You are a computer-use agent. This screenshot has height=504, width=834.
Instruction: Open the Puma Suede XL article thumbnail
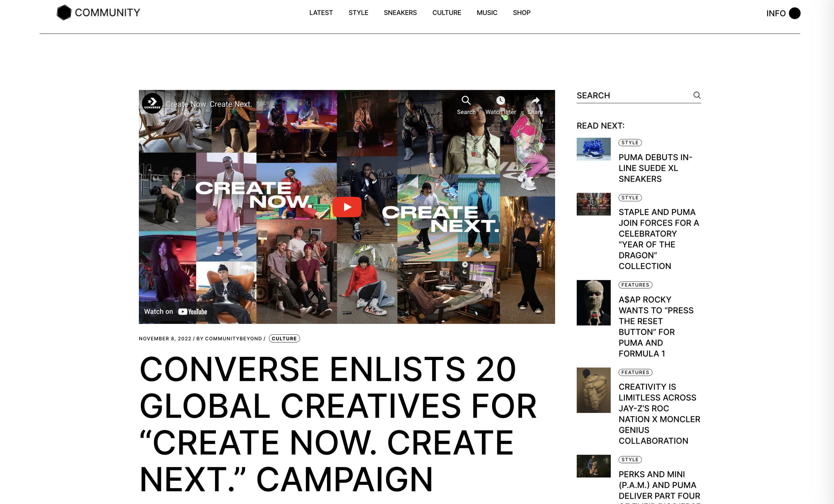coord(593,149)
